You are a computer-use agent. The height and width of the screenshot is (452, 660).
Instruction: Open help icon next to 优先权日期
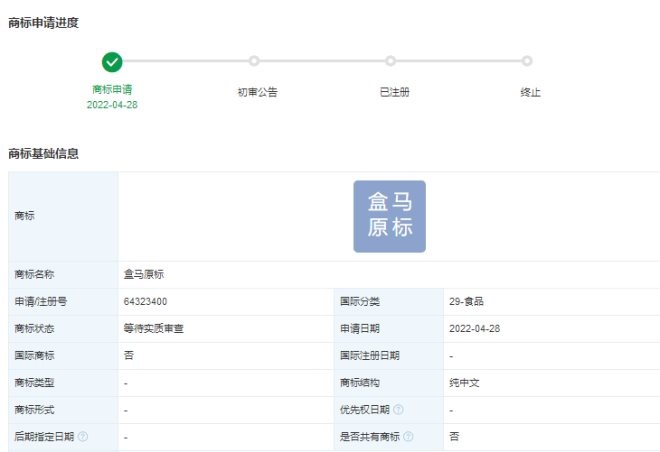398,409
